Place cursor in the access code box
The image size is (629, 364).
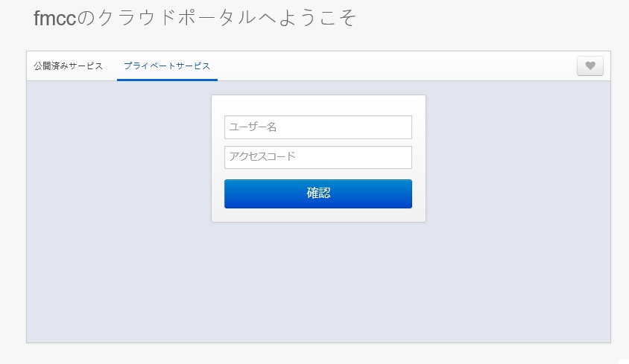click(317, 157)
